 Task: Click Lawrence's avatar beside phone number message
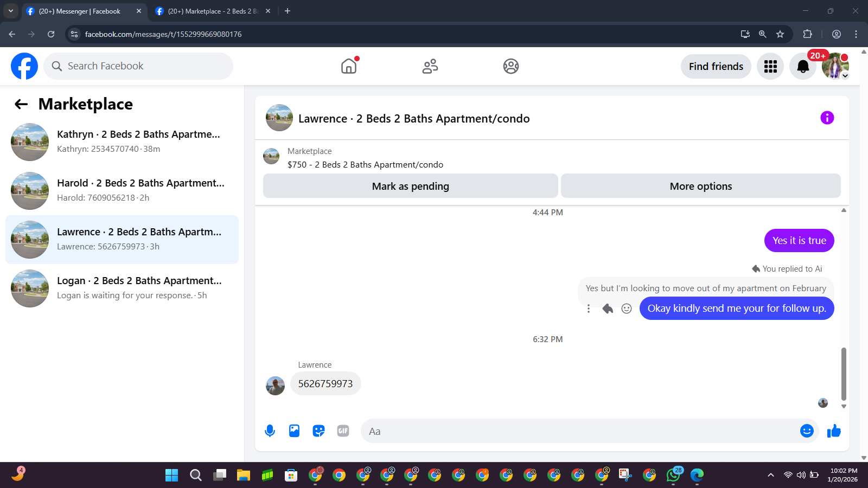pos(275,386)
